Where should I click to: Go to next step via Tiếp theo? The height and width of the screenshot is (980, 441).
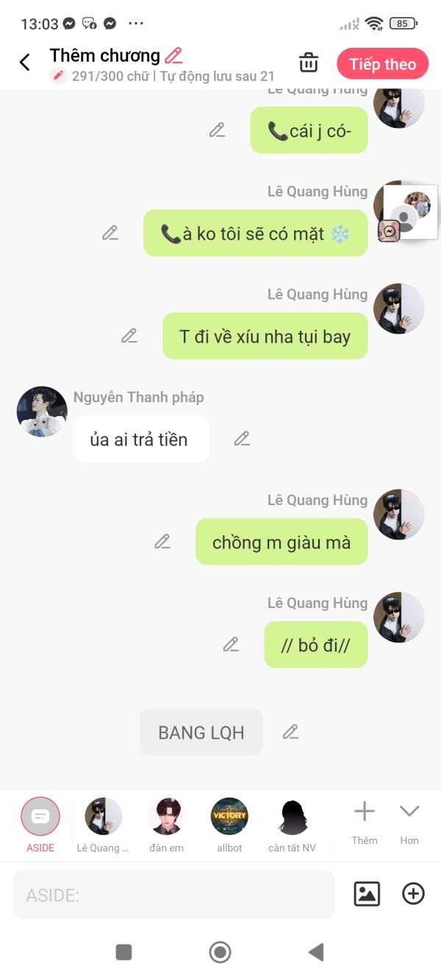click(382, 64)
